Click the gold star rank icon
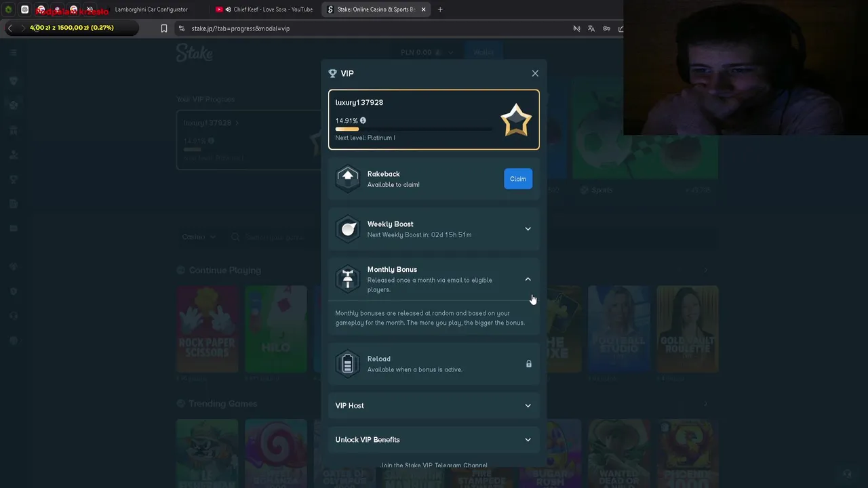Image resolution: width=868 pixels, height=488 pixels. (x=516, y=120)
